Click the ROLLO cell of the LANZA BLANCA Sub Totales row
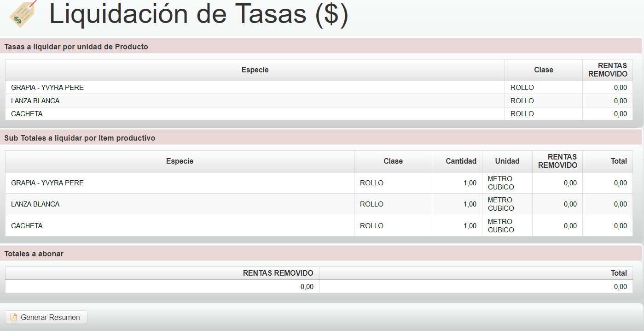The width and height of the screenshot is (644, 331). [x=393, y=204]
